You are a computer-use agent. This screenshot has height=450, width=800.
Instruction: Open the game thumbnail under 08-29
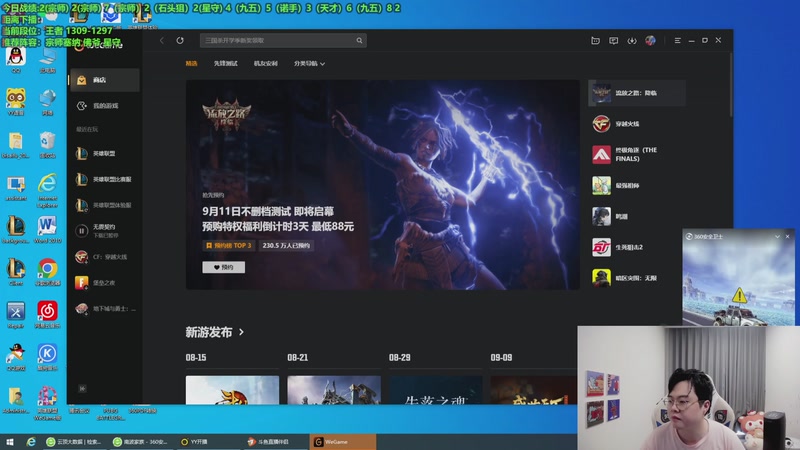436,390
